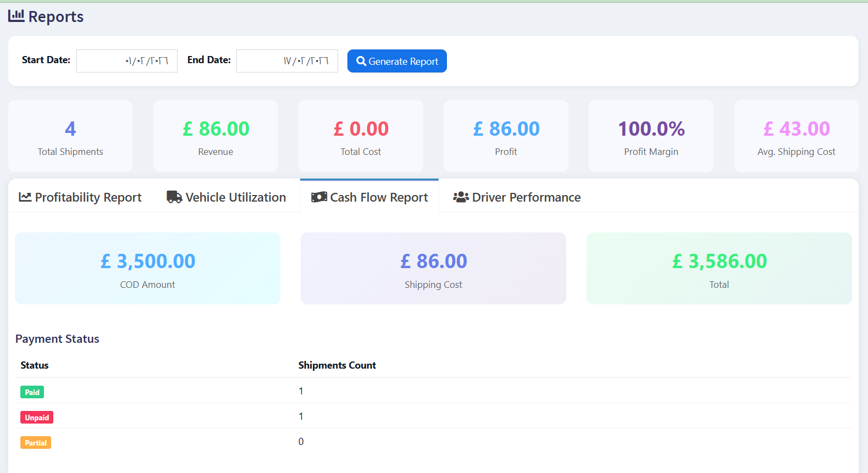Switch to the Vehicle Utilization tab

[226, 197]
